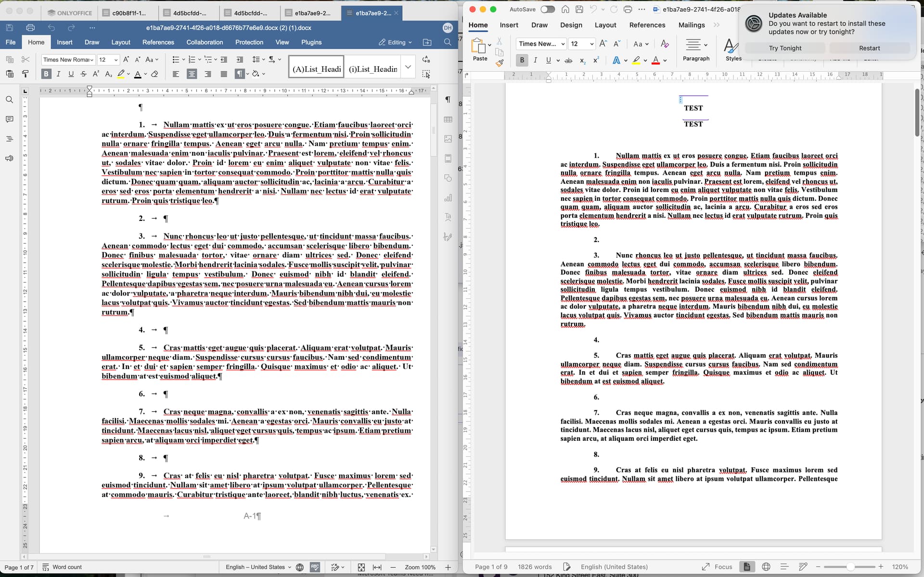Click Try Tonight in the update notification
The image size is (924, 577).
click(785, 48)
